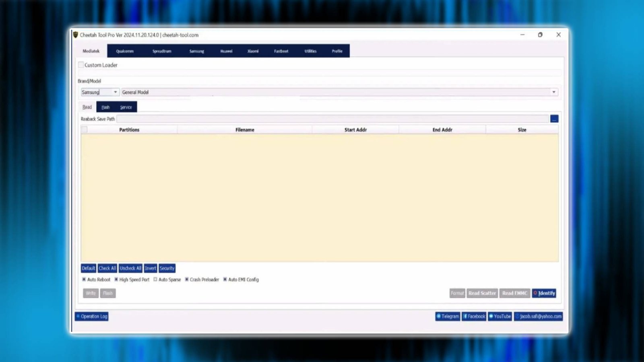The height and width of the screenshot is (362, 644).
Task: Switch to the Qualcomm tab
Action: (x=124, y=51)
